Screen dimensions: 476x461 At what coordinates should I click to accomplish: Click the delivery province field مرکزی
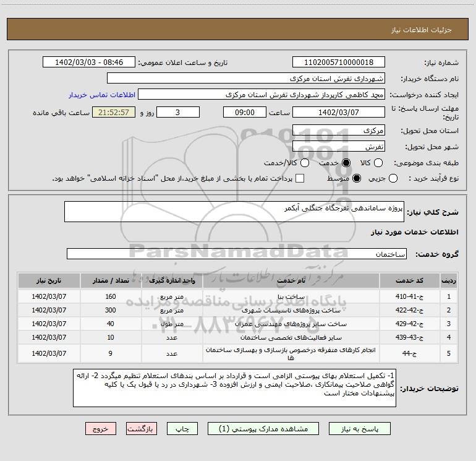click(x=339, y=131)
